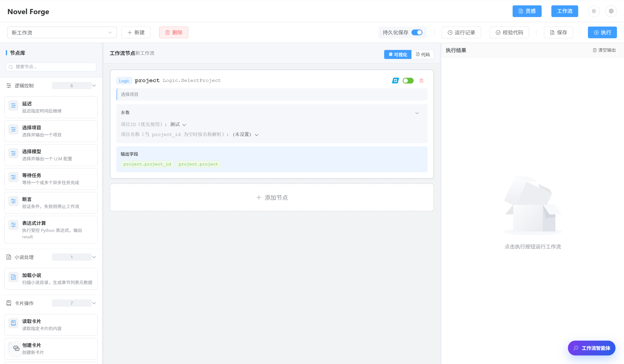Open the 项目ID 测试 dropdown
The height and width of the screenshot is (364, 624).
point(178,125)
